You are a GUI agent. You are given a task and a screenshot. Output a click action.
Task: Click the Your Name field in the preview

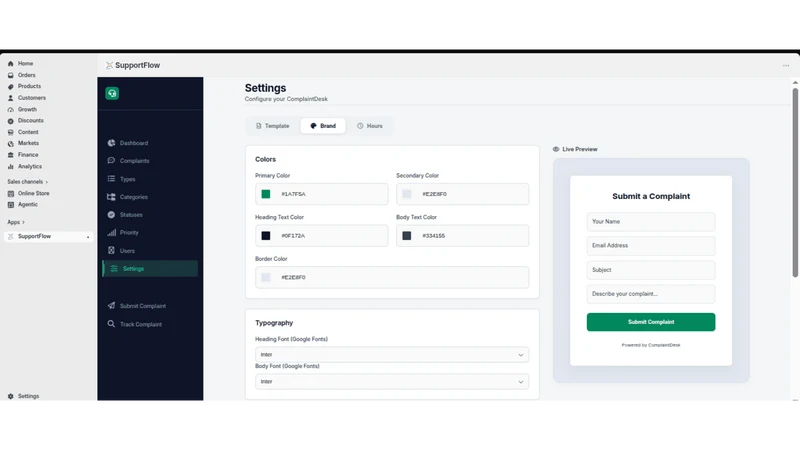[651, 222]
